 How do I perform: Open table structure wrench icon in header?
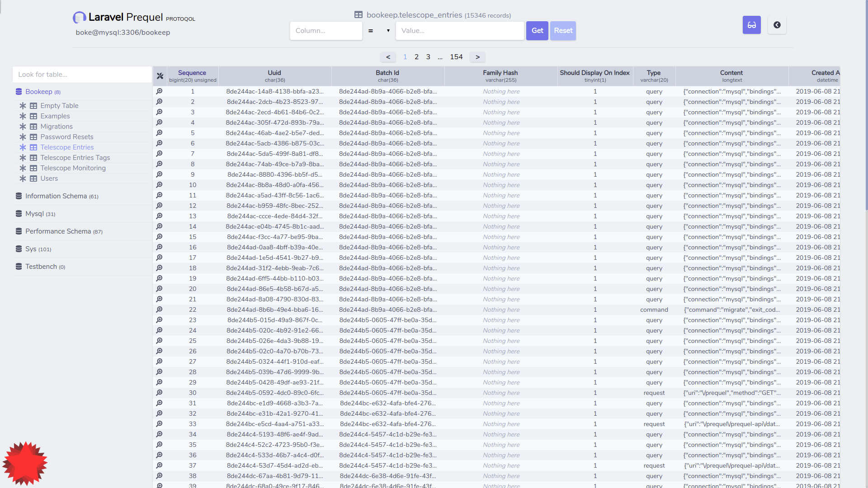160,76
